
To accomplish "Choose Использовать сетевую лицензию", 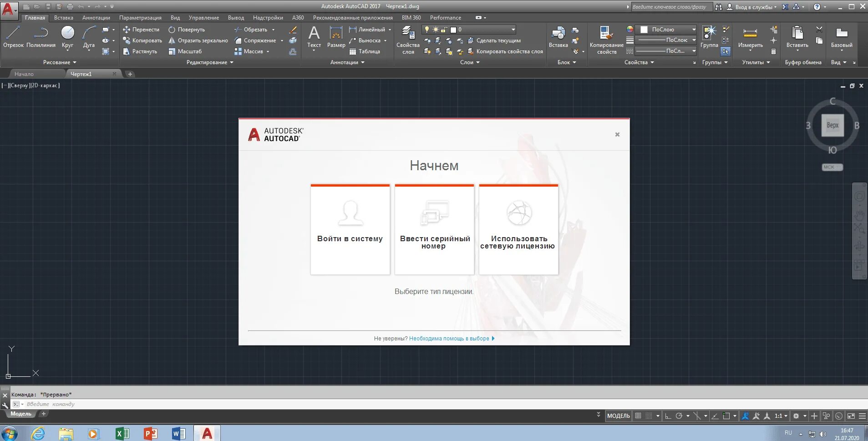I will [x=518, y=229].
